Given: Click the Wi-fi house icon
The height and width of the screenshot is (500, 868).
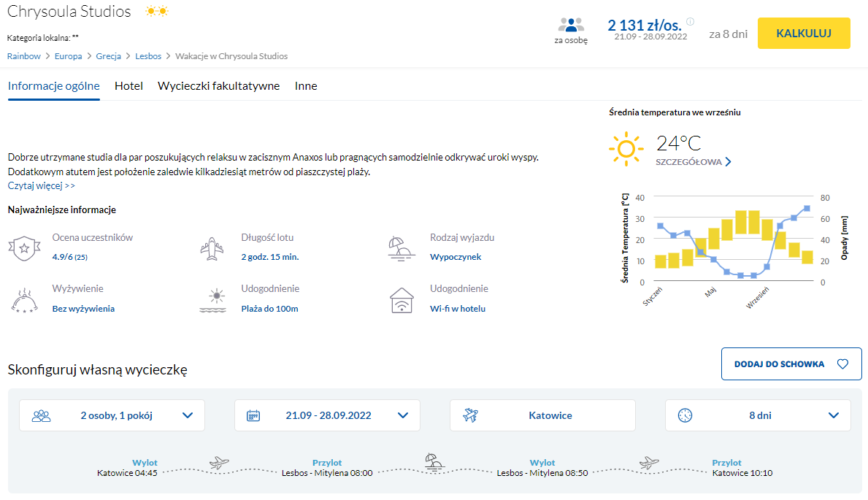Looking at the screenshot, I should tap(402, 299).
